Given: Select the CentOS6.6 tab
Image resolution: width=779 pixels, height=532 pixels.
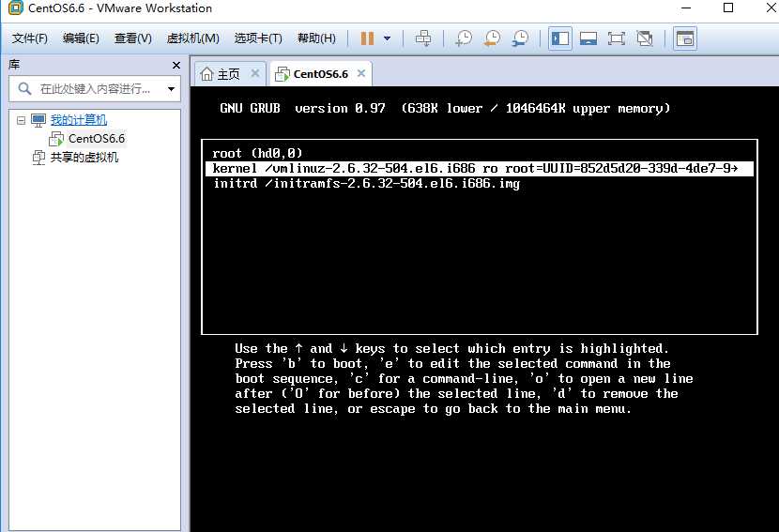Looking at the screenshot, I should tap(320, 74).
